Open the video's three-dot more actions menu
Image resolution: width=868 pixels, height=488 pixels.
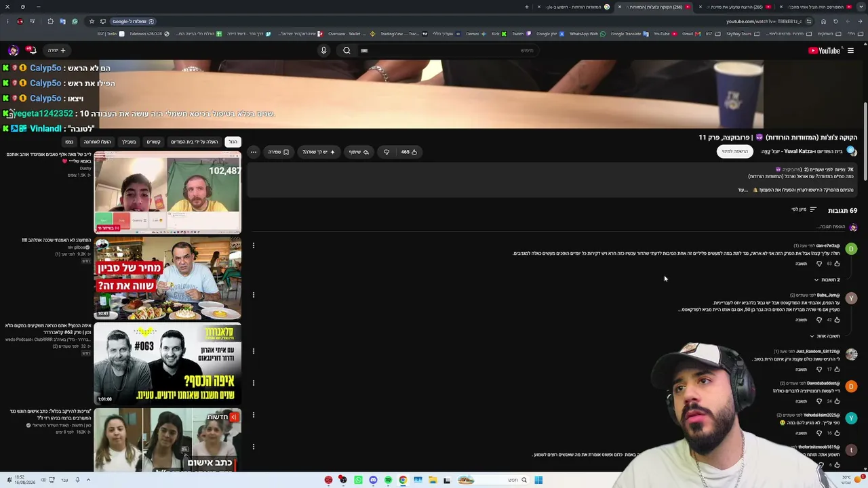coord(254,152)
